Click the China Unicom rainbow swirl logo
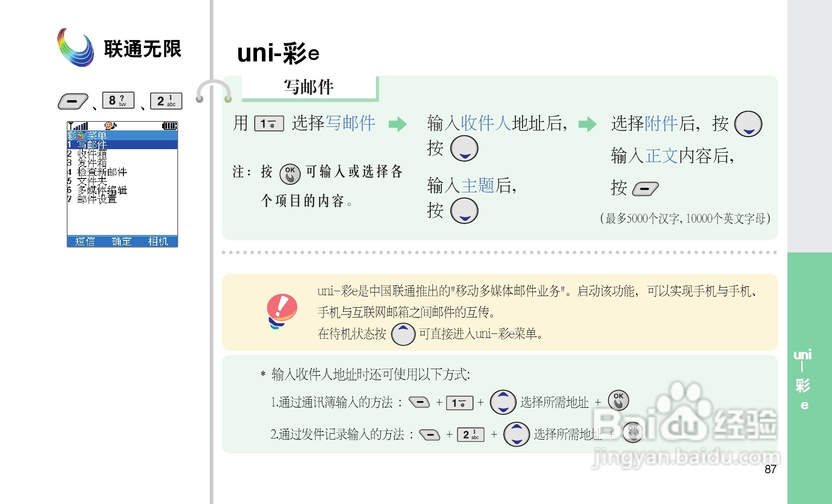 [75, 48]
